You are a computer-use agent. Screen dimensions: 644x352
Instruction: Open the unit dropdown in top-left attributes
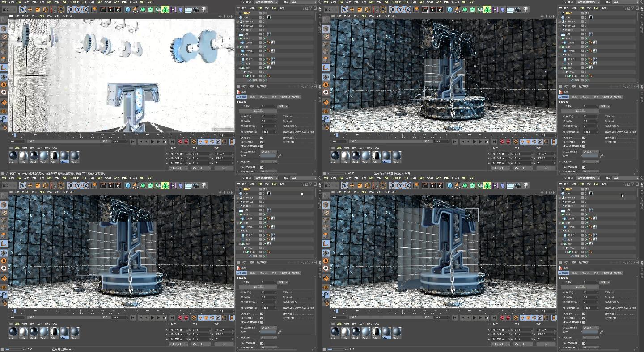coord(283,106)
